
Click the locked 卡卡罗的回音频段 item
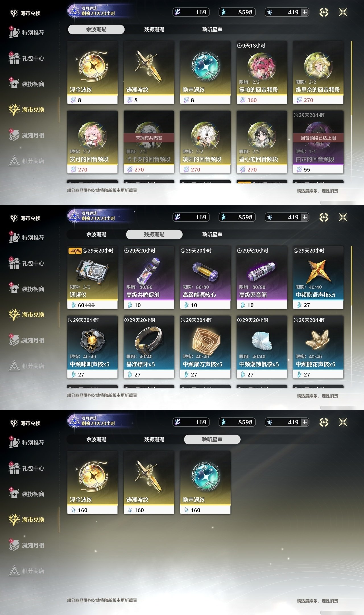click(149, 142)
